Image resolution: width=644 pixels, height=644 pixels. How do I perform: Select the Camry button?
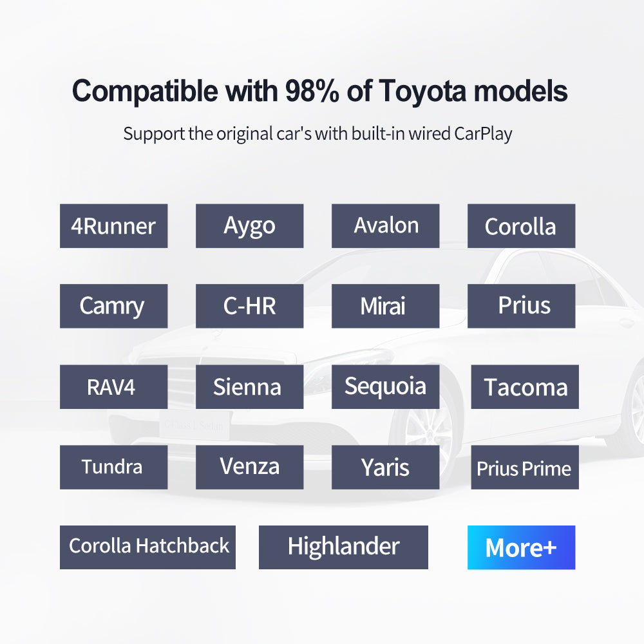[113, 306]
